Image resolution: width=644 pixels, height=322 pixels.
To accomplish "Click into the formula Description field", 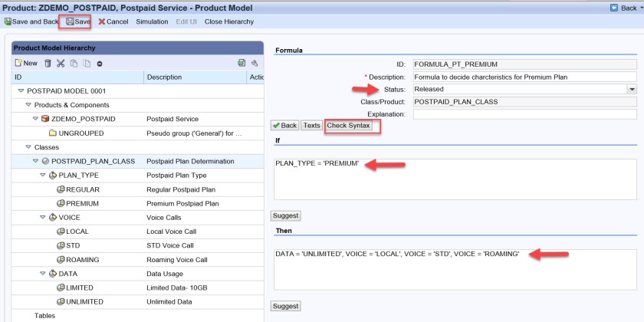I will point(524,77).
